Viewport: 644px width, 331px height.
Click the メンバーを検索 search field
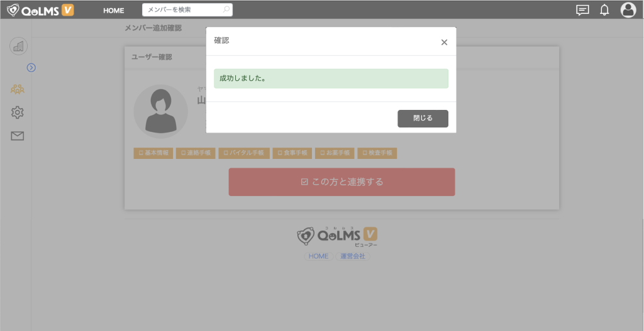[181, 10]
